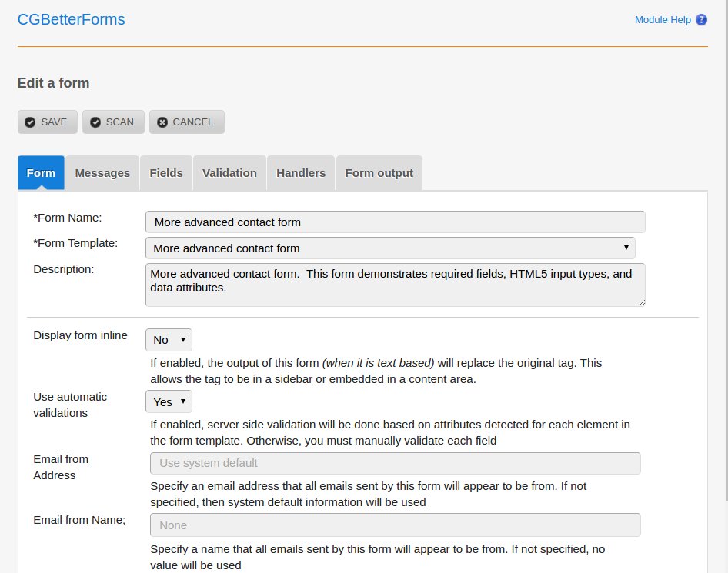
Task: Open the Module Help link
Action: pos(663,19)
